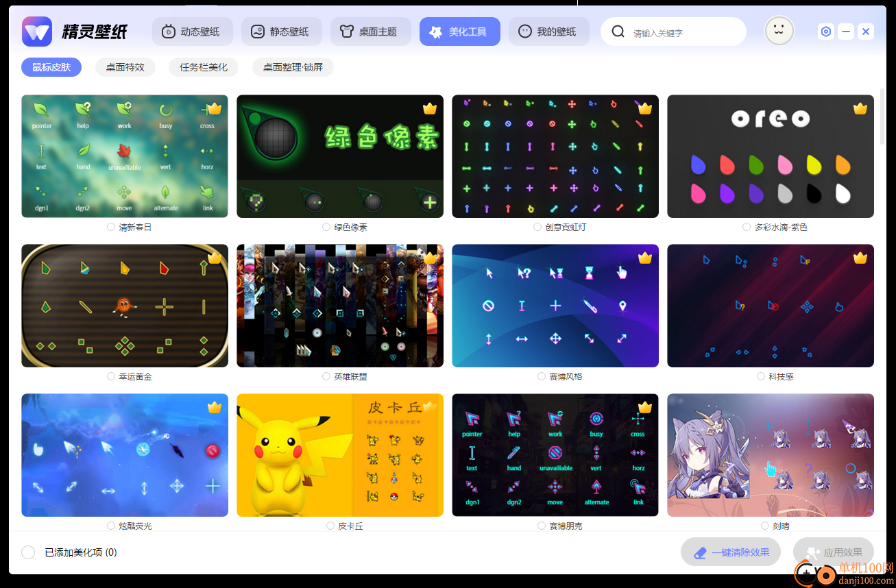This screenshot has width=896, height=588.
Task: Select the 皮卡丘 radio button
Action: (330, 526)
